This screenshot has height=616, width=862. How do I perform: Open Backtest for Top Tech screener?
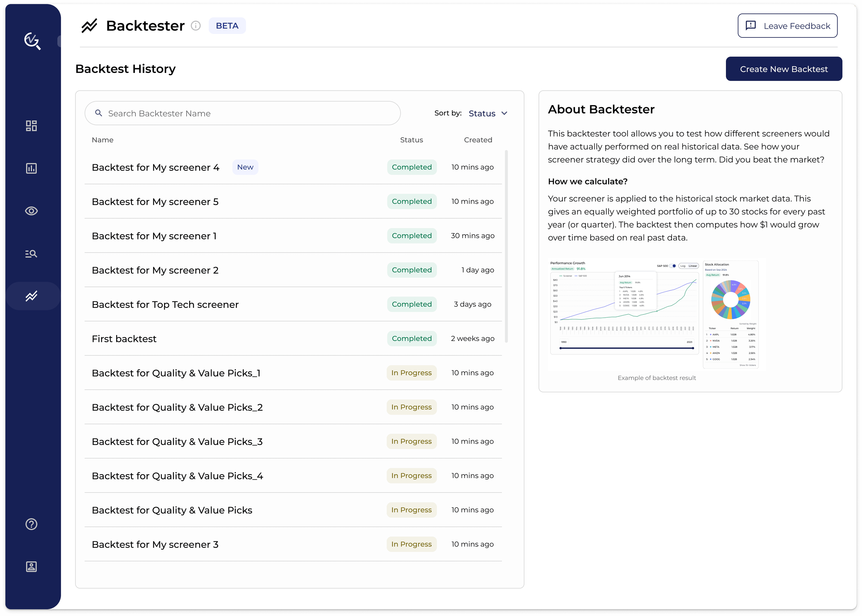[165, 305]
